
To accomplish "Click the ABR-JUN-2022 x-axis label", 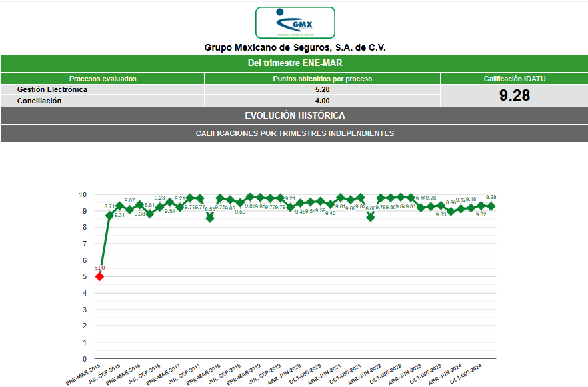I will (365, 374).
